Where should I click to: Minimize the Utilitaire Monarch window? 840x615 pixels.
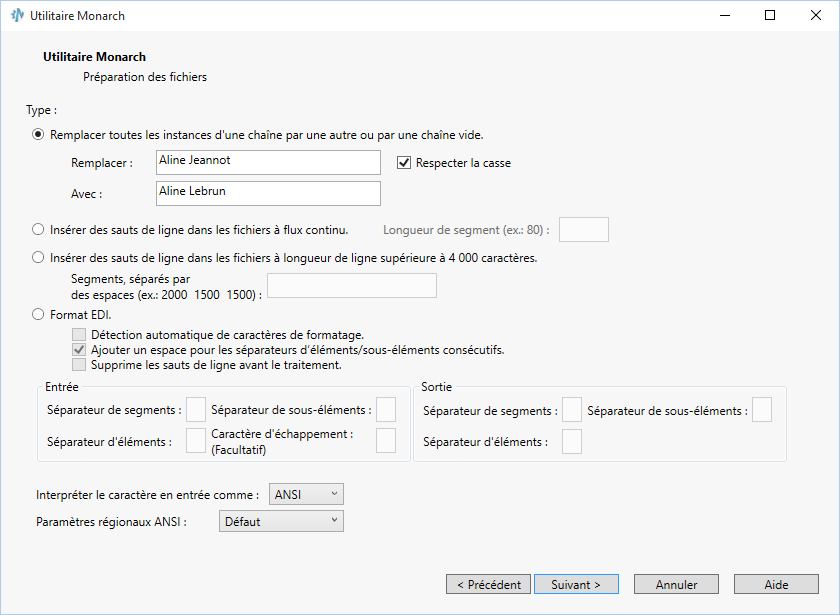pos(725,16)
